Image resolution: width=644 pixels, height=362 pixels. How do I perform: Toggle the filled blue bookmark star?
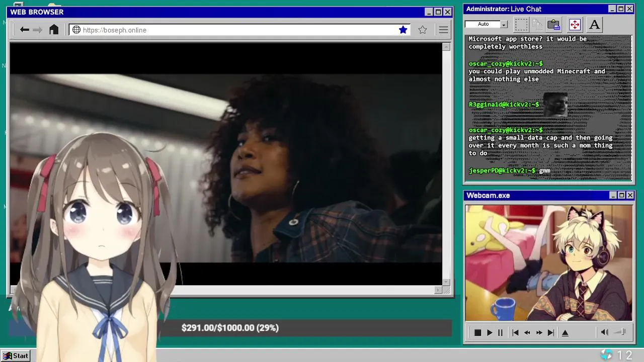point(403,30)
